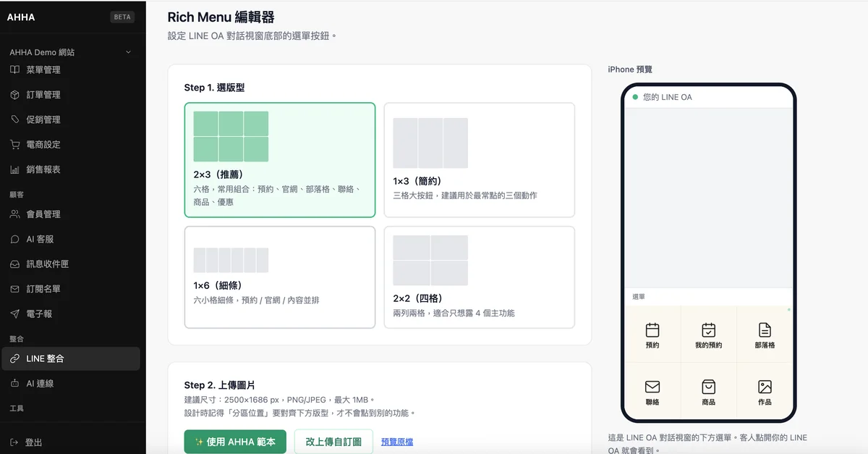Select LINE 整合 in the sidebar
Image resolution: width=868 pixels, height=454 pixels.
point(71,358)
